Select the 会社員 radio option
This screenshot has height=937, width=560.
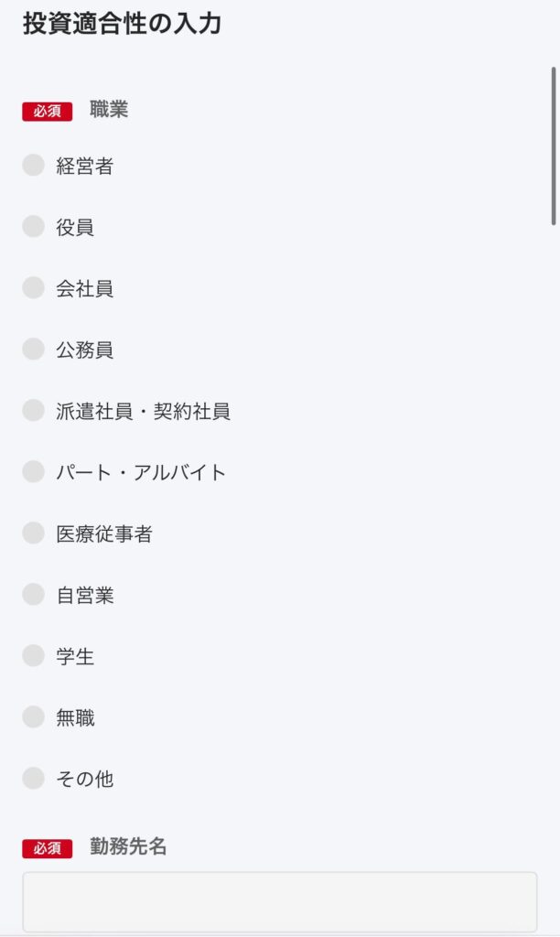click(x=34, y=288)
